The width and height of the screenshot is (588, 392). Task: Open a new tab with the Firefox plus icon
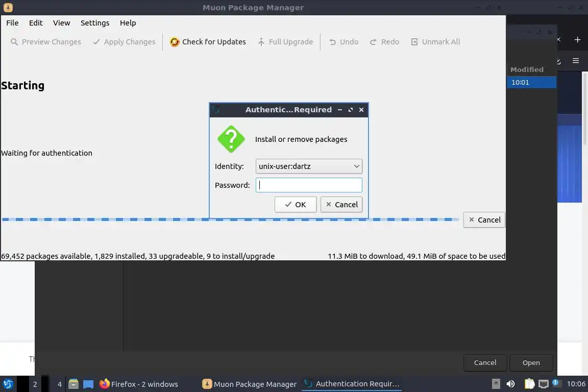(x=577, y=39)
